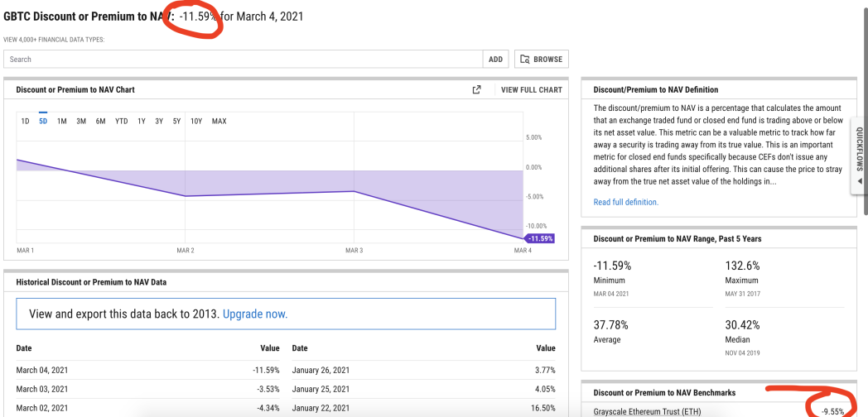Select the 1D chart range
Screen dimensions: 868x417
click(x=25, y=121)
